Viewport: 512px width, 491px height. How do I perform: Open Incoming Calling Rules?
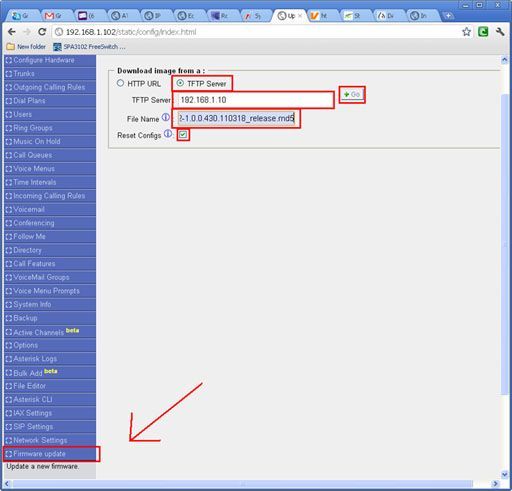(x=50, y=196)
